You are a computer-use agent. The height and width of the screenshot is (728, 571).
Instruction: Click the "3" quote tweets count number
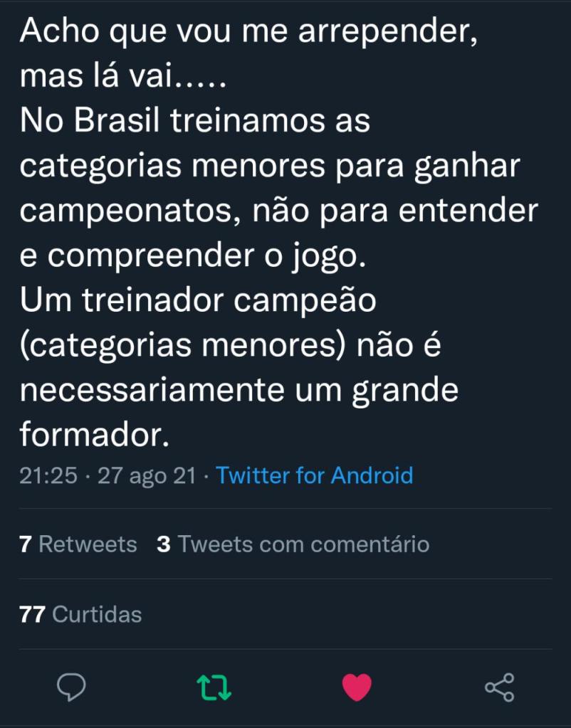[x=164, y=544]
